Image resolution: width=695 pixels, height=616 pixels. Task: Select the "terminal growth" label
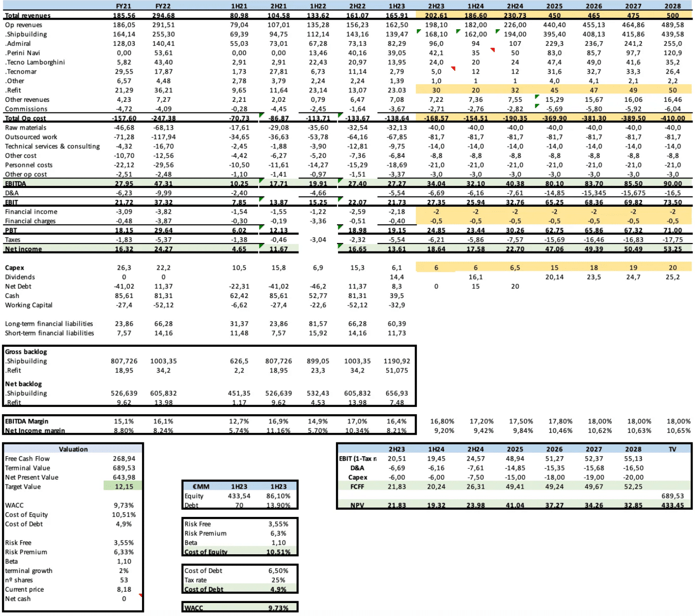29,571
